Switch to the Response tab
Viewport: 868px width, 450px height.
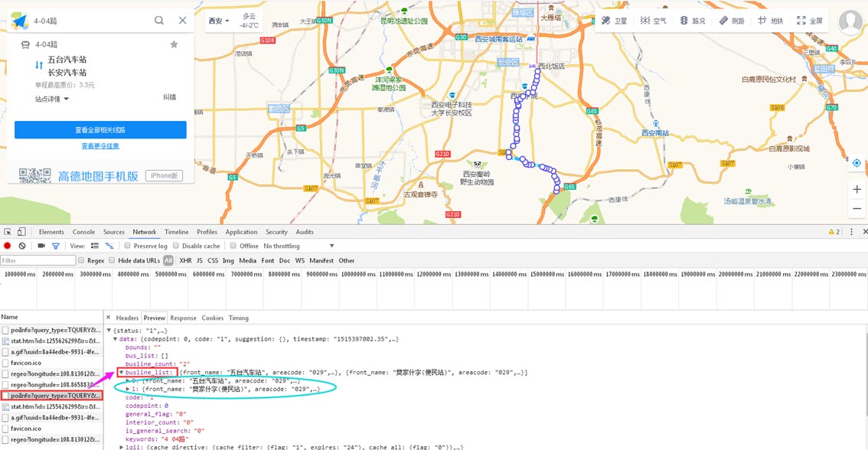pos(183,318)
